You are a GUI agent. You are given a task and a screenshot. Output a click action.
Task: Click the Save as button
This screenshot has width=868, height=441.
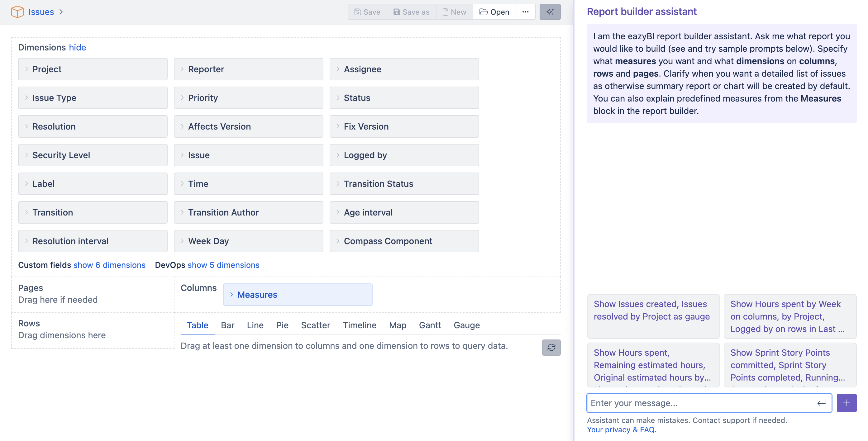[411, 12]
